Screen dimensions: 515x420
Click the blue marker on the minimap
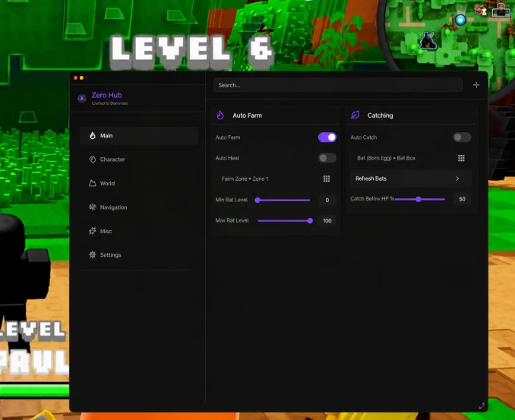460,20
